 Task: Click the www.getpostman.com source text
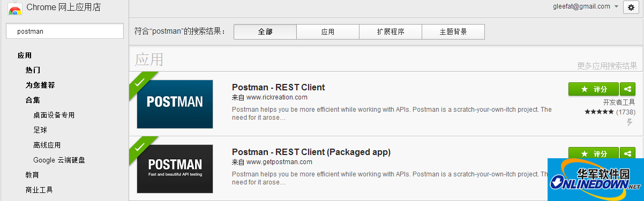pos(279,161)
